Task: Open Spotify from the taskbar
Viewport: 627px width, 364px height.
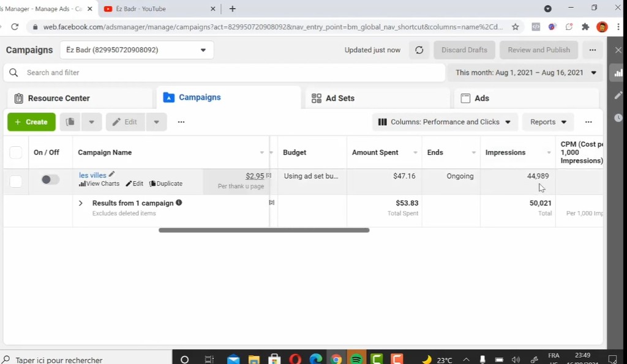Action: [x=356, y=359]
